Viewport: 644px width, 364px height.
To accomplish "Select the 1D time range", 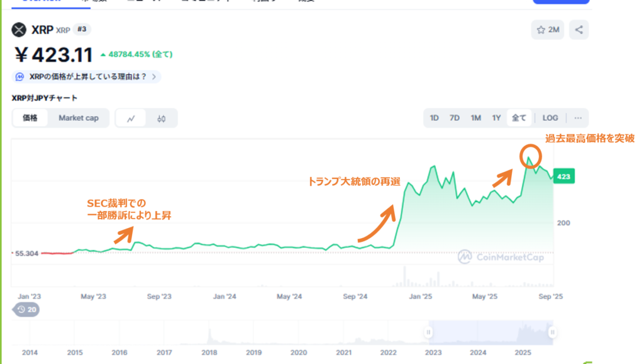I will click(x=434, y=118).
